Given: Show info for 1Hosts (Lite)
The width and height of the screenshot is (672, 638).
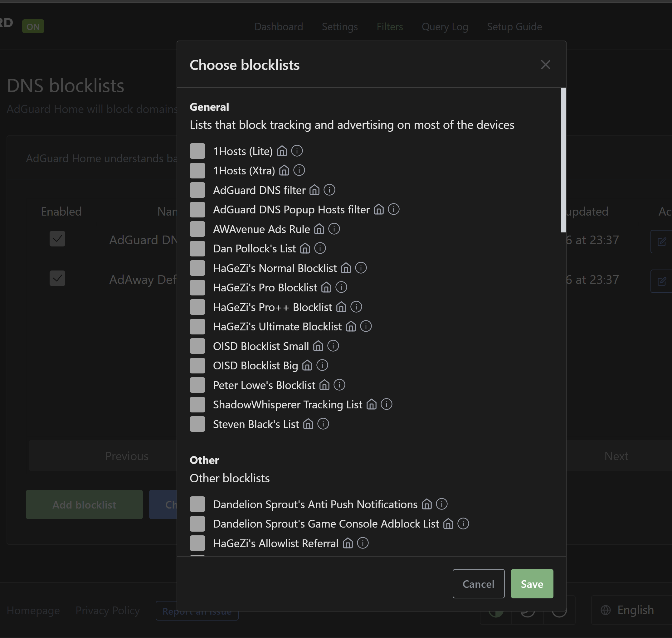Looking at the screenshot, I should [297, 151].
